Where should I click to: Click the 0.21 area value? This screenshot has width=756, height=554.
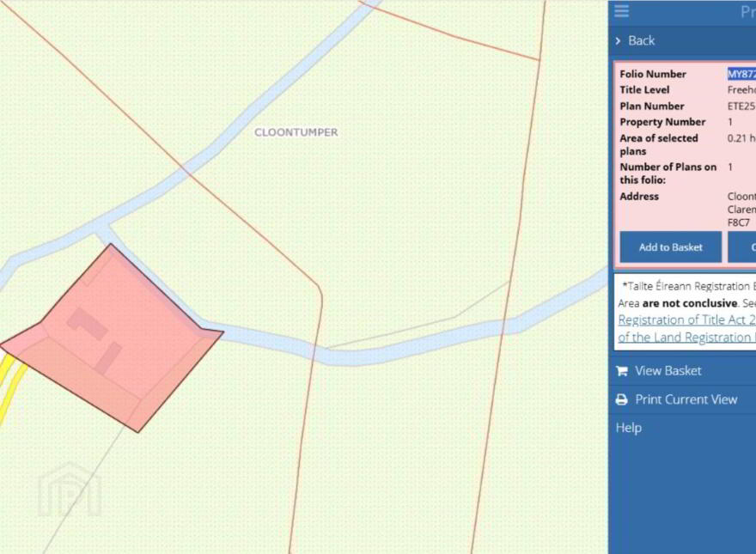pyautogui.click(x=741, y=138)
